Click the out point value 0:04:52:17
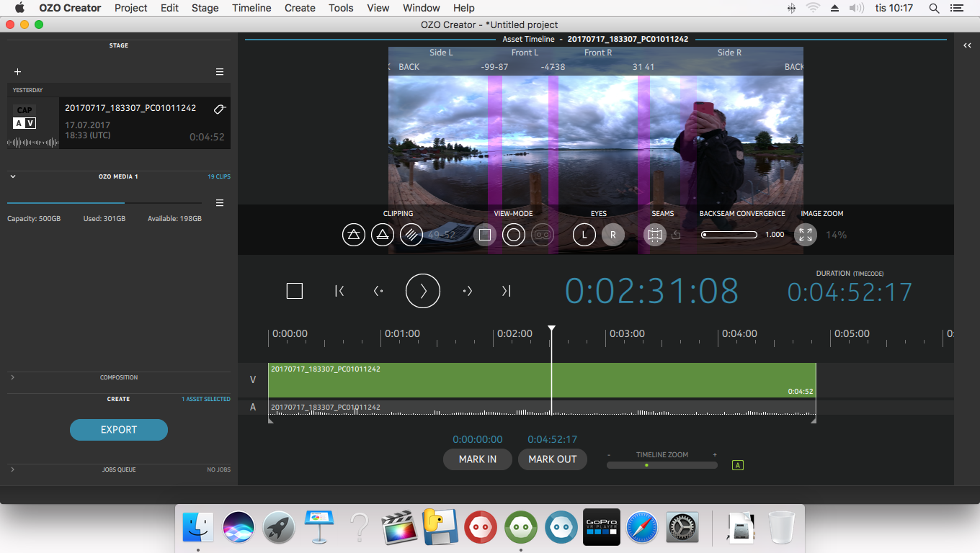The height and width of the screenshot is (553, 980). click(x=553, y=439)
